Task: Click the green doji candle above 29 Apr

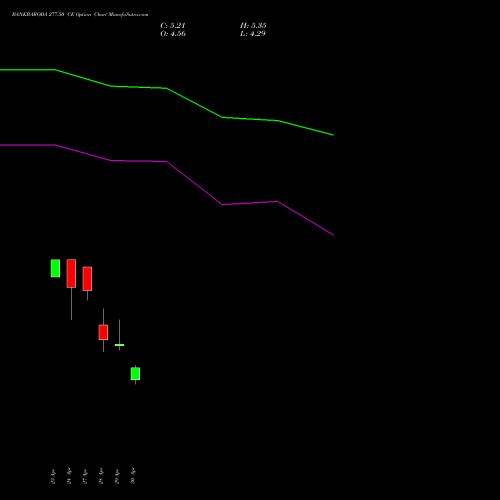Action: click(x=119, y=345)
